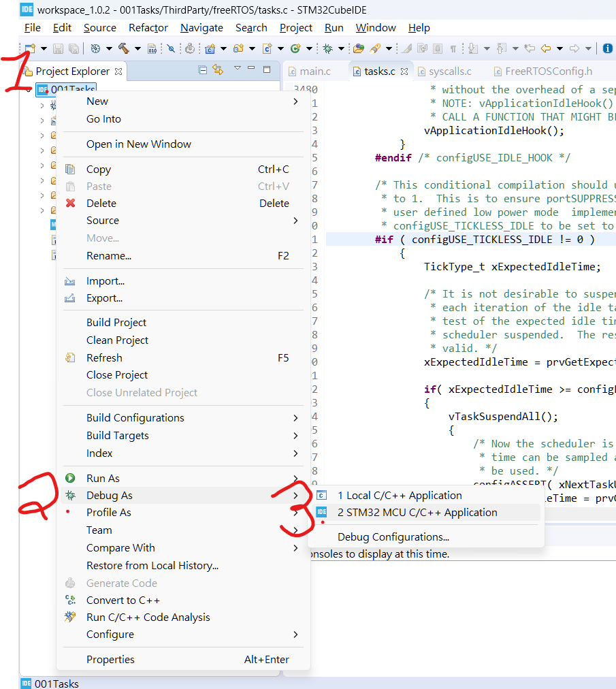Click the Last Edit Location icon
This screenshot has height=689, width=616.
click(x=530, y=48)
